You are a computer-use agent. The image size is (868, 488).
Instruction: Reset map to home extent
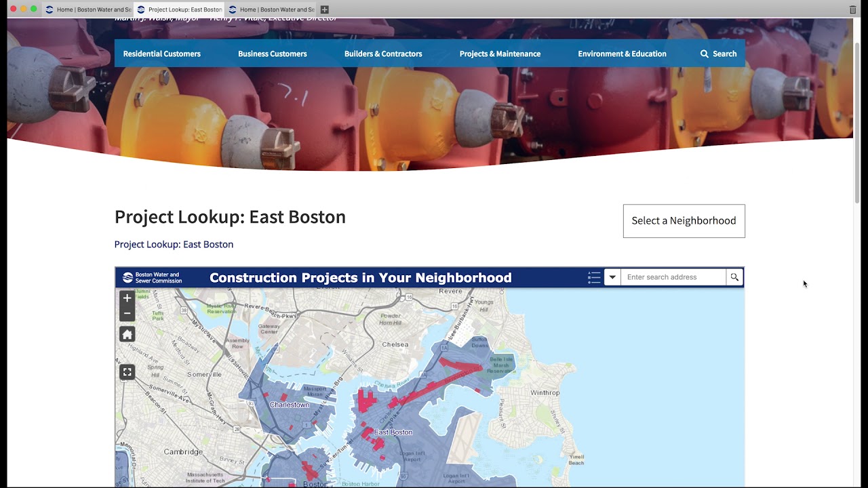pyautogui.click(x=127, y=334)
